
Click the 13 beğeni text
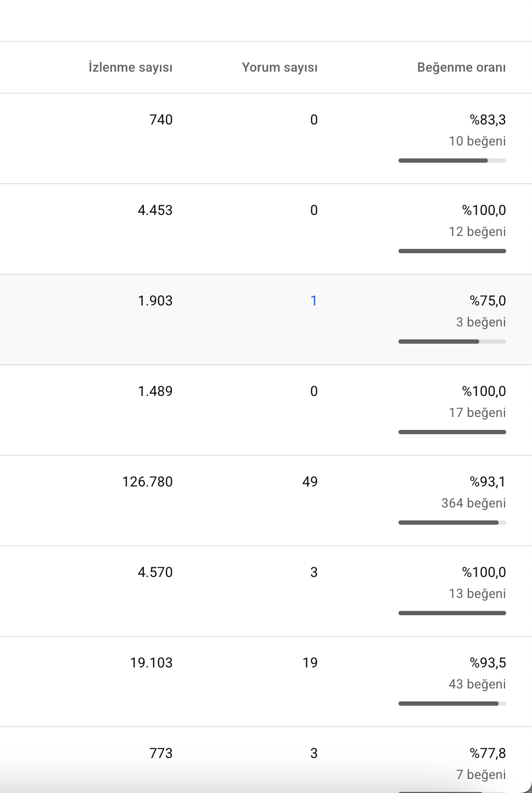point(478,594)
